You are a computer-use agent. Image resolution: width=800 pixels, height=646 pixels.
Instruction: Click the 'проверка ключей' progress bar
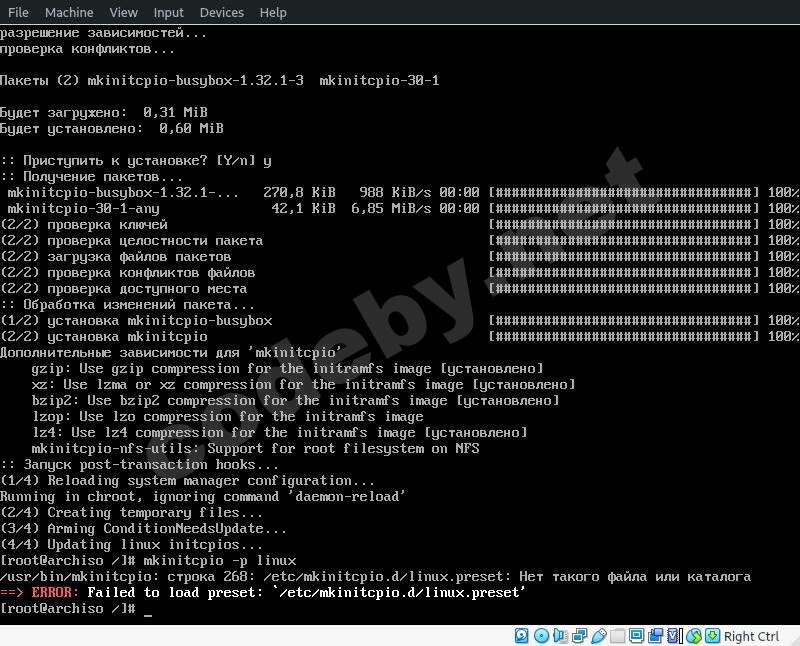(x=623, y=225)
